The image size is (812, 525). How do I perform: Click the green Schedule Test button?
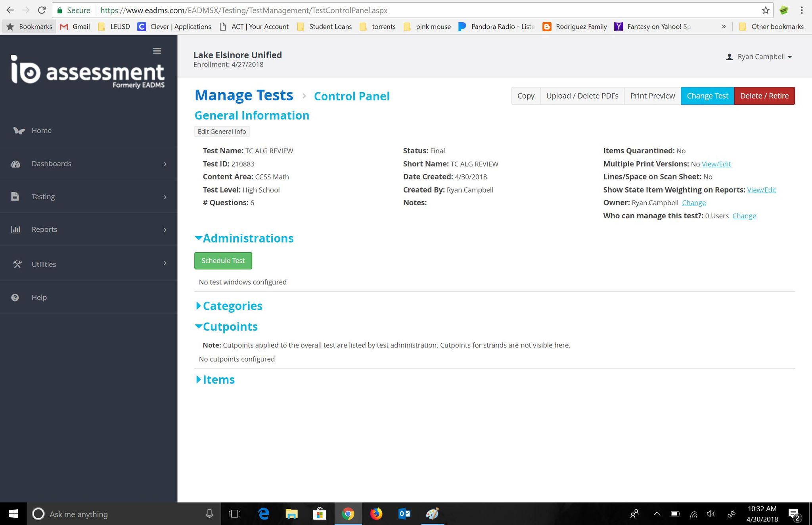[223, 261]
